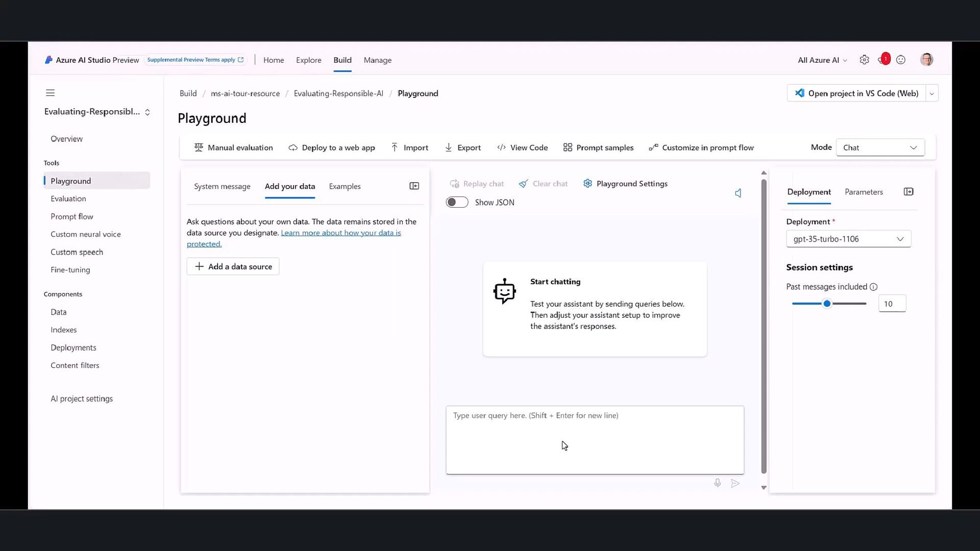
Task: Select the Deployment tab
Action: point(809,192)
